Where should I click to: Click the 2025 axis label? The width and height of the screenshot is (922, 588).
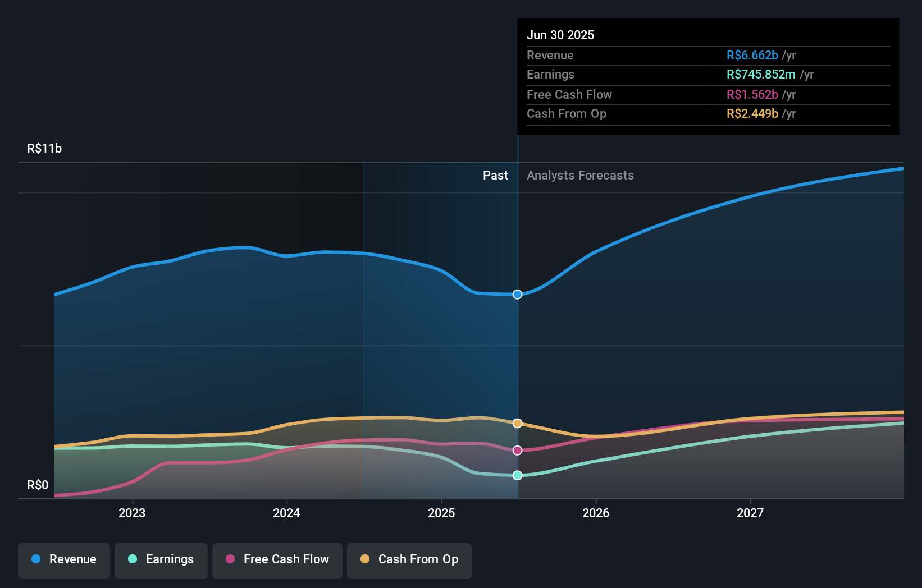(441, 512)
